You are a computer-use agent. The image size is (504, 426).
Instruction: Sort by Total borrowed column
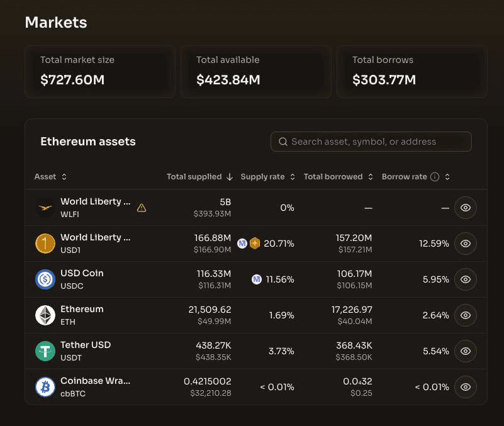pyautogui.click(x=338, y=177)
